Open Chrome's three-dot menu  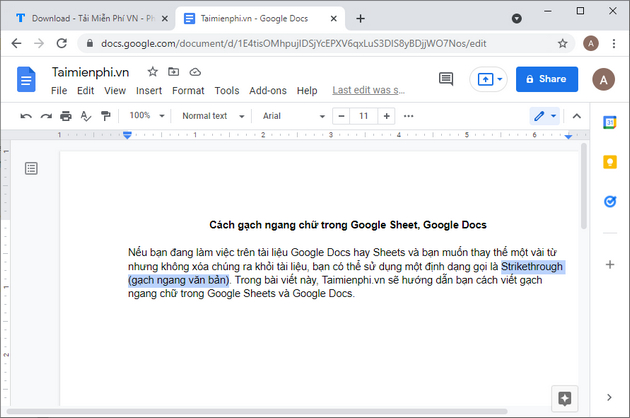(x=614, y=43)
